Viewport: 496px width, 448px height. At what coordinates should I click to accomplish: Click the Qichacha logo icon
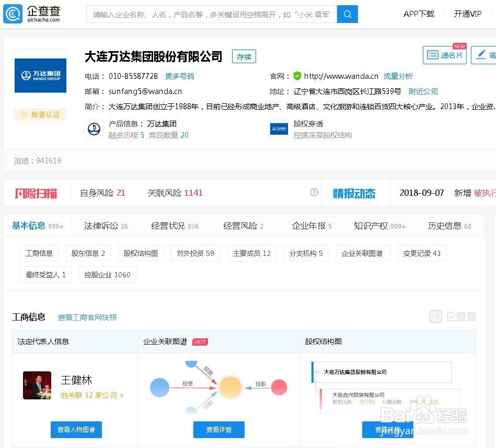click(13, 14)
